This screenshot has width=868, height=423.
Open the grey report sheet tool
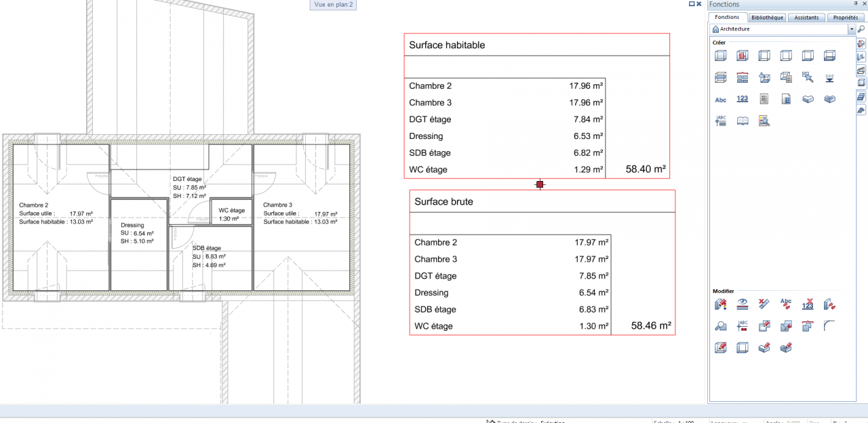(x=764, y=99)
